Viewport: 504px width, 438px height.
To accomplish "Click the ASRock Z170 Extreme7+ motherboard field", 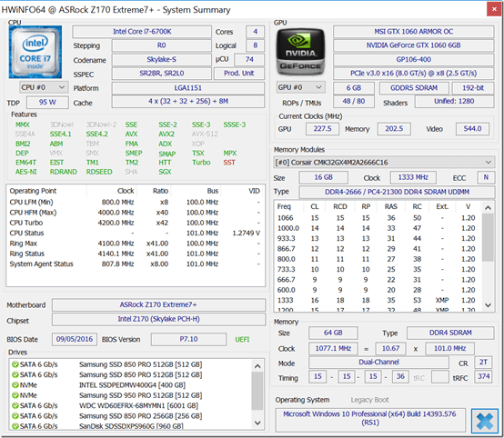I will (x=158, y=304).
